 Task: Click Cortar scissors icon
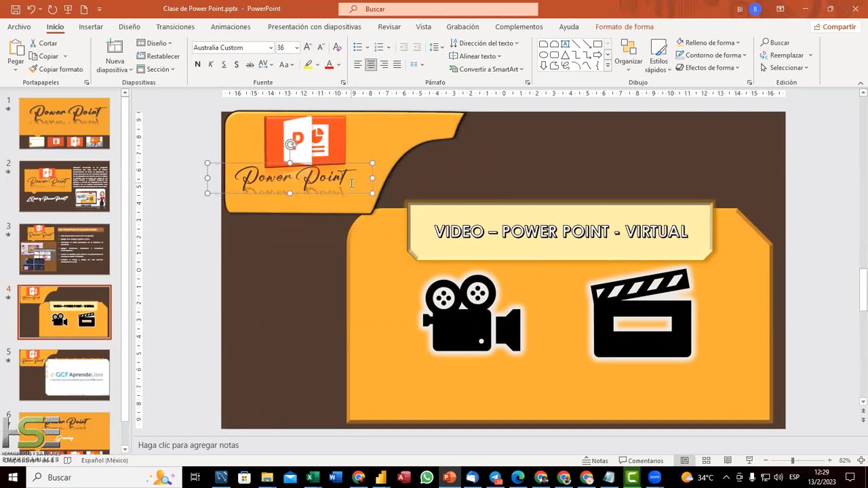tap(33, 43)
